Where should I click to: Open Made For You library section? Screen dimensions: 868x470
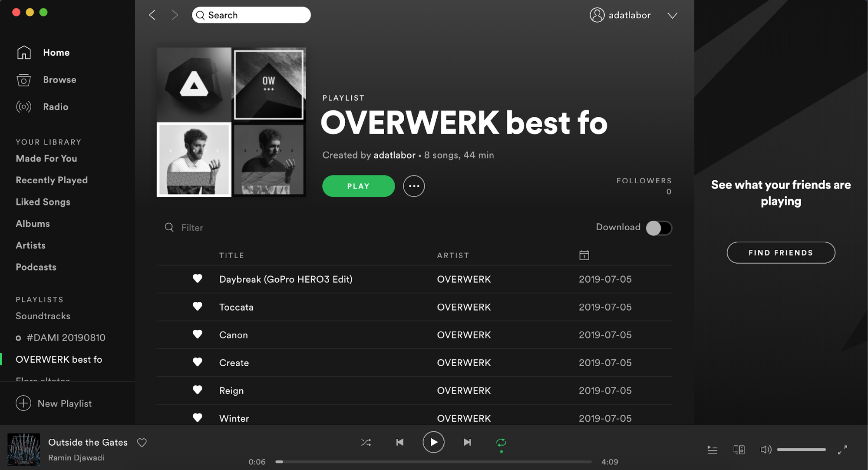coord(46,159)
